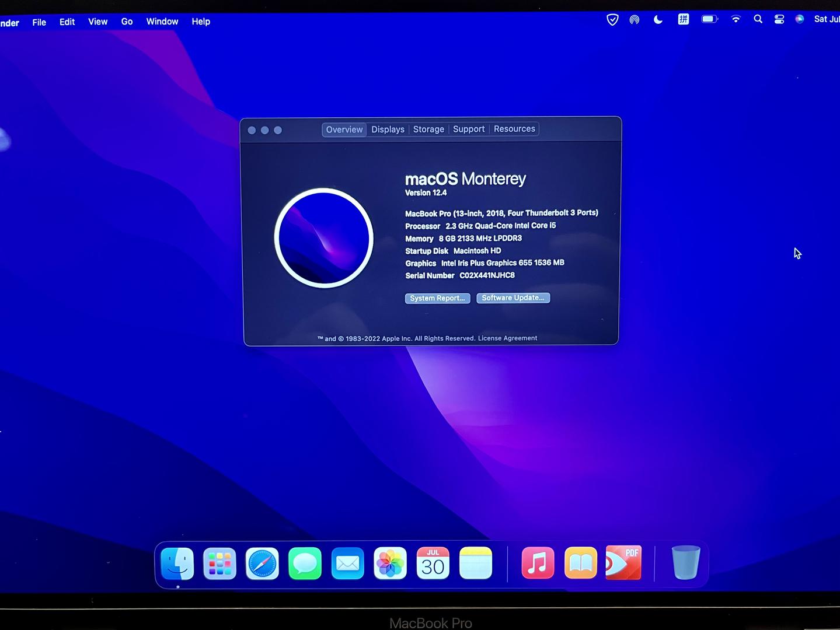Switch to the Resources tab
This screenshot has width=840, height=630.
pyautogui.click(x=514, y=129)
